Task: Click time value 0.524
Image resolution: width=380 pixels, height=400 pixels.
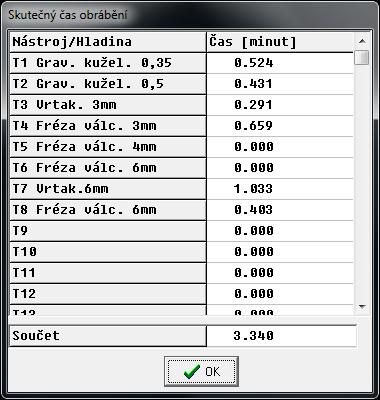Action: point(254,63)
